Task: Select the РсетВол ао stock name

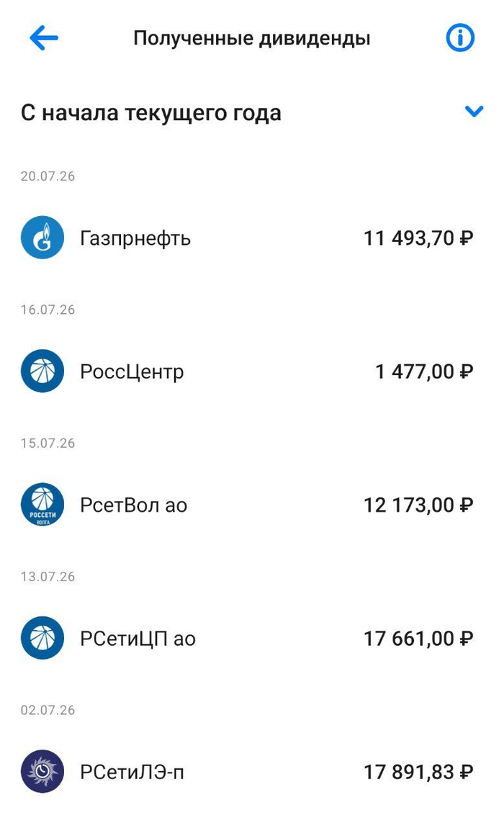Action: click(134, 505)
